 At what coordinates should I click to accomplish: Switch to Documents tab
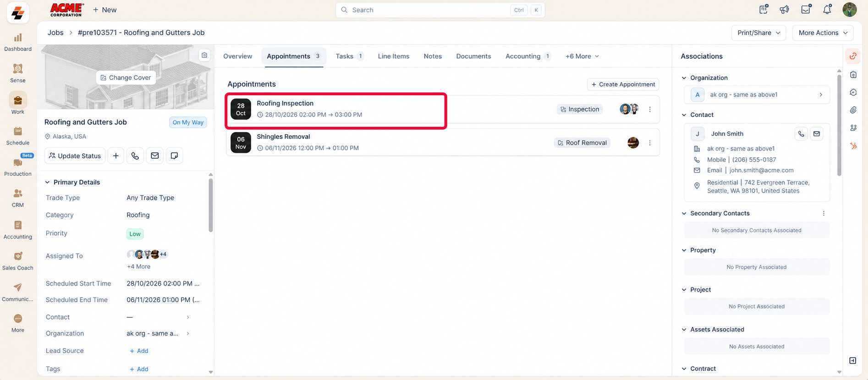(473, 56)
